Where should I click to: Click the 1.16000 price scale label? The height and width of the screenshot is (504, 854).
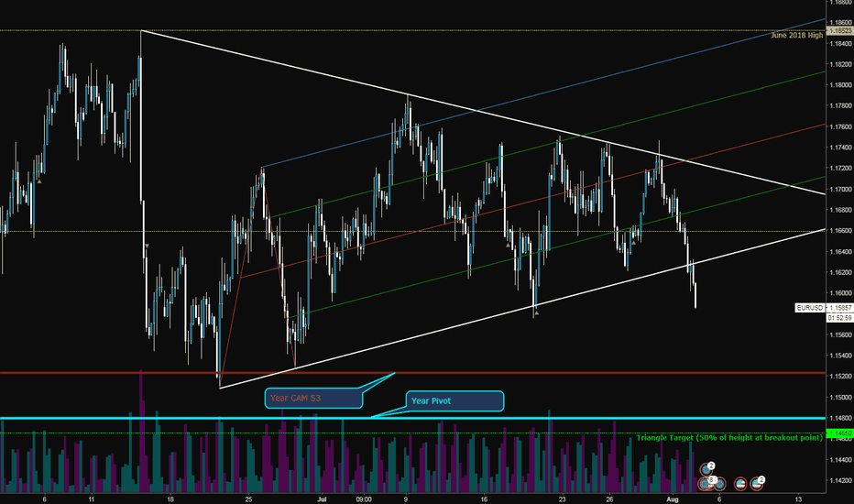click(841, 293)
